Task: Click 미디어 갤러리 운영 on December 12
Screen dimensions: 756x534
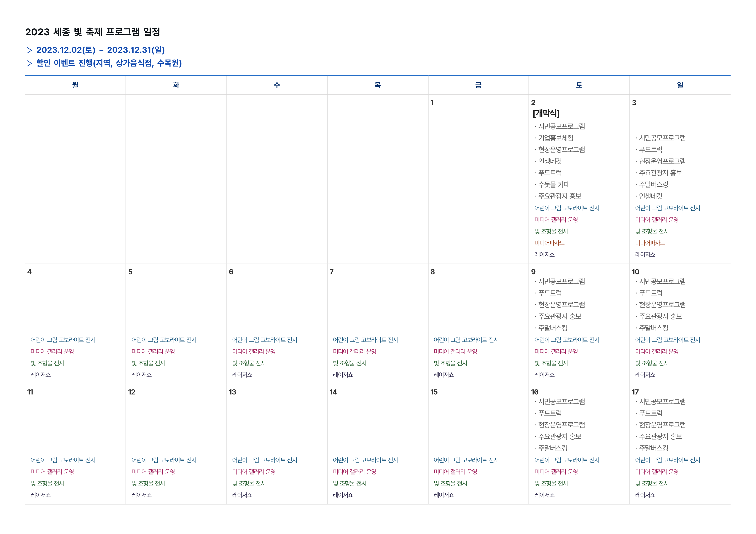Action: coord(153,472)
